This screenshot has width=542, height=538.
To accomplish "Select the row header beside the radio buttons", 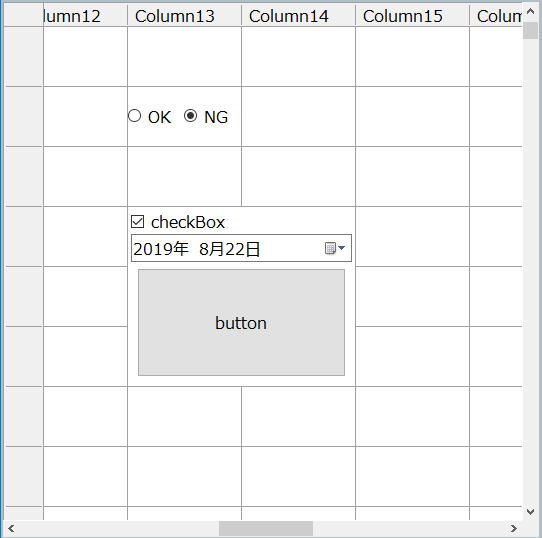I will [24, 117].
